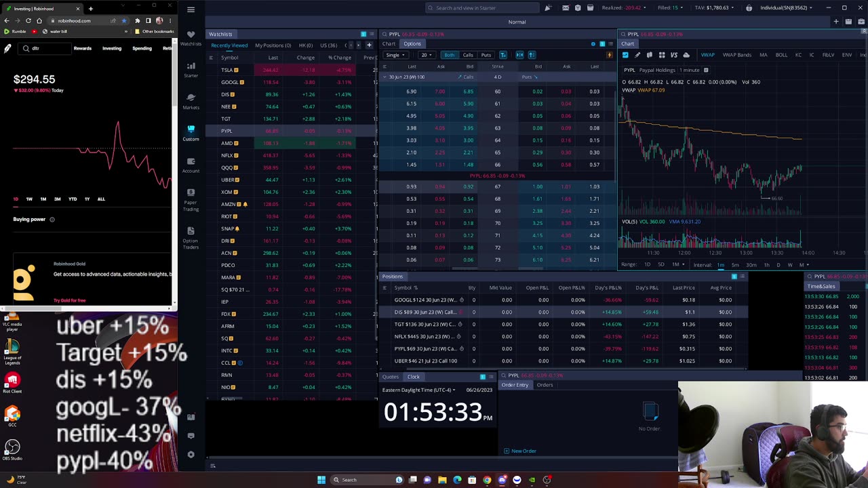Show only Calls in options chain
868x488 pixels.
[x=467, y=55]
